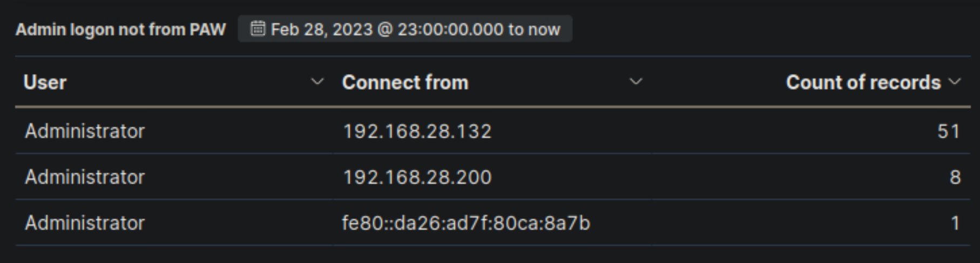Click the 'Admin logon not from PAW' panel title
The image size is (980, 263).
[120, 29]
